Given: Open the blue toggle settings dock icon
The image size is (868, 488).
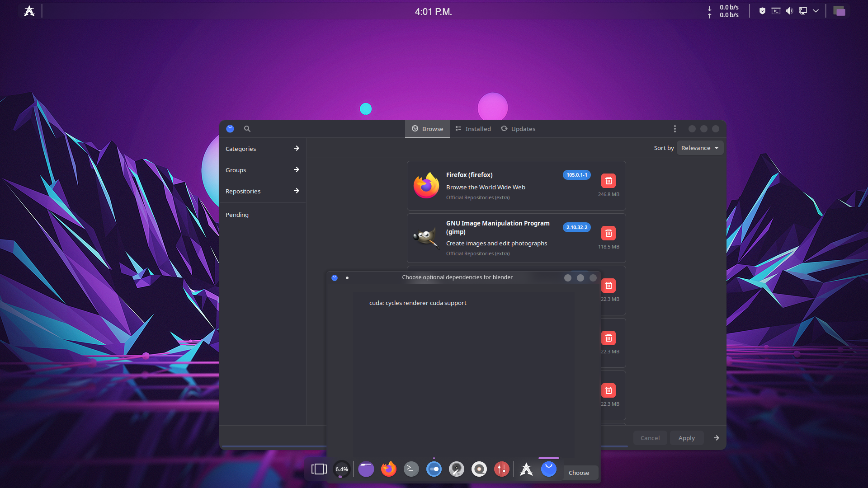Looking at the screenshot, I should 434,469.
